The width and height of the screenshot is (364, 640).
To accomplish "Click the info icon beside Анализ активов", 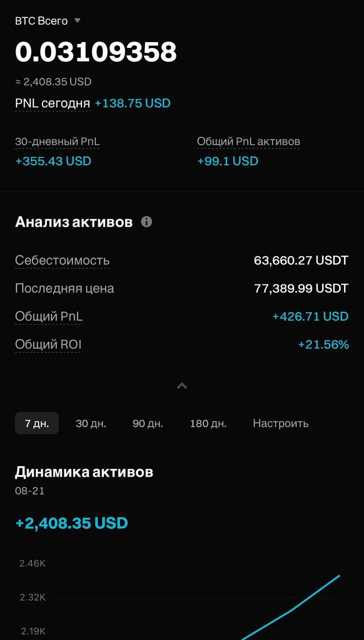I will tap(146, 221).
